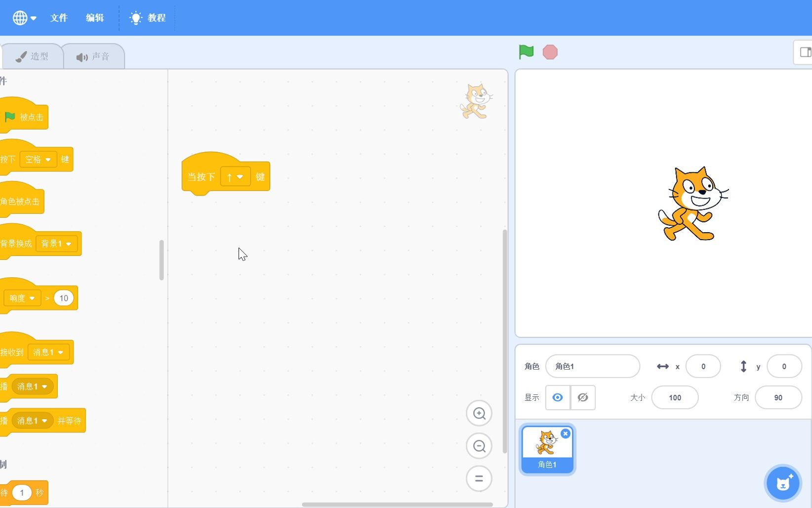This screenshot has width=812, height=508.
Task: Click the choose a sprite cat button
Action: (x=783, y=483)
